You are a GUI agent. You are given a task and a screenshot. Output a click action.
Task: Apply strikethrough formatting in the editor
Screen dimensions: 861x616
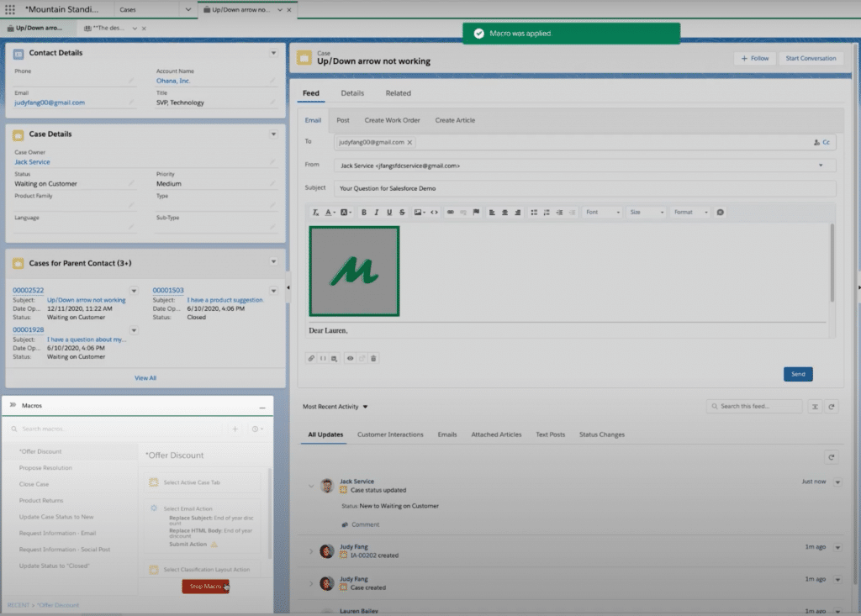404,213
